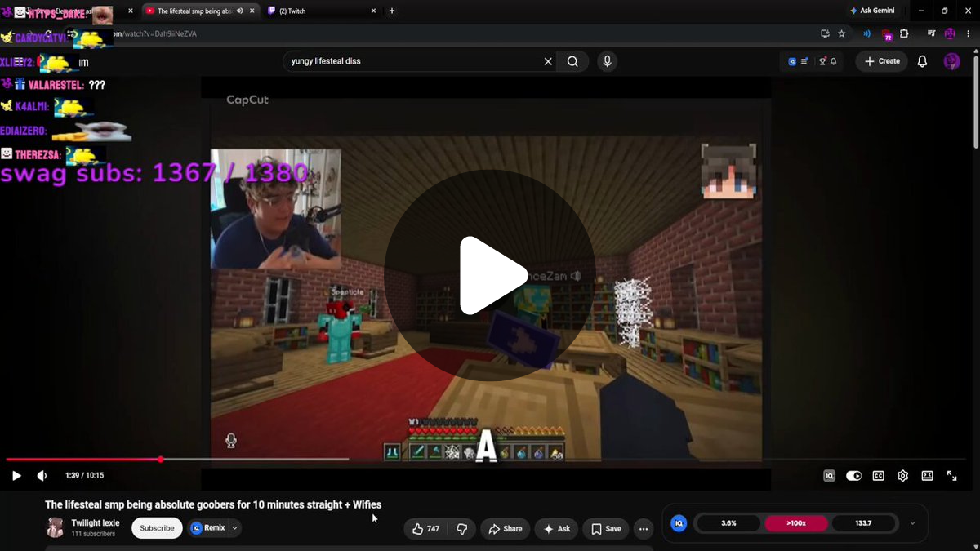Start voice search with the microphone icon
This screenshot has height=551, width=980.
607,61
